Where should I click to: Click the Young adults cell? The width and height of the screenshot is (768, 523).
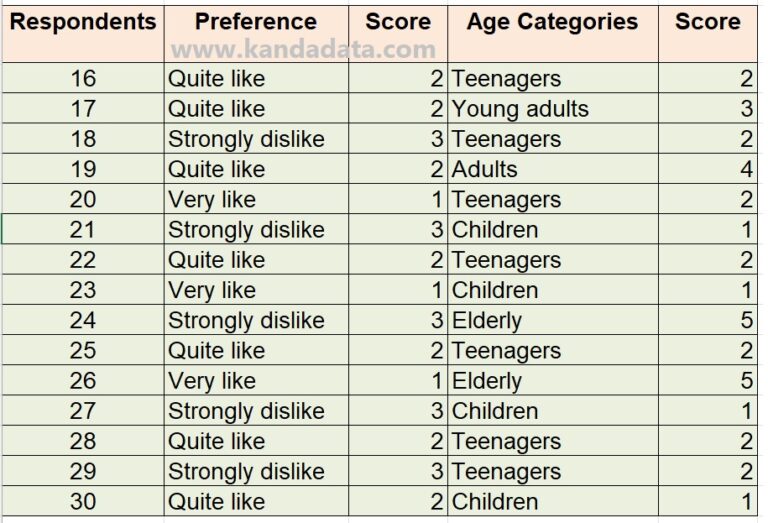(x=520, y=109)
